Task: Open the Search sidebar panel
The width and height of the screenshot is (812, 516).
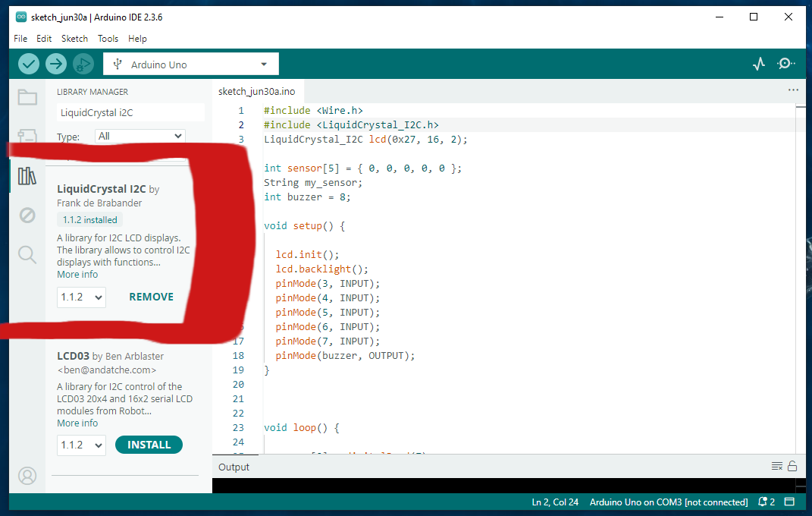Action: [x=27, y=254]
